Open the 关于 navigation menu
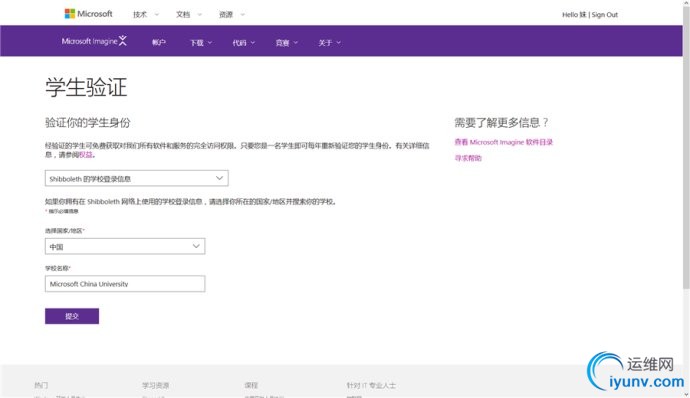This screenshot has width=690, height=398. [x=330, y=43]
